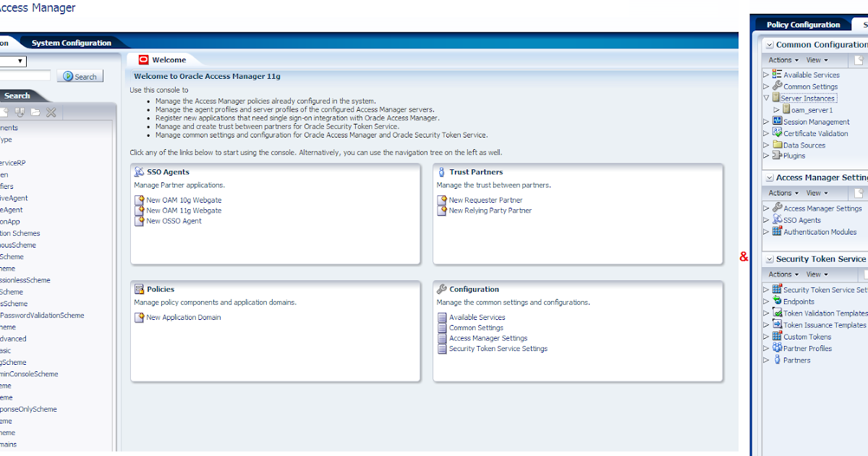Click the document icon beside New Requester Partner
Image resolution: width=868 pixels, height=456 pixels.
pos(442,200)
